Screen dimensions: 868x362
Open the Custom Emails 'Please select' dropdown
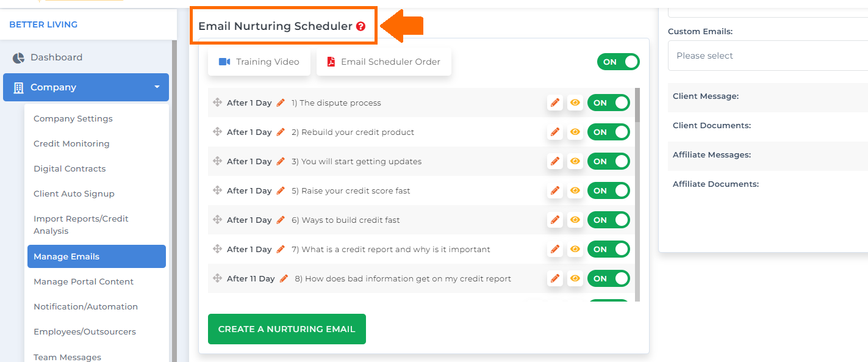tap(768, 56)
